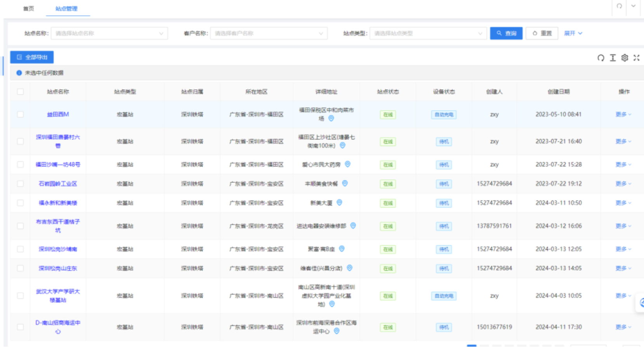Switch to the 站点管理 tab
Image resolution: width=644 pixels, height=347 pixels.
(x=66, y=9)
